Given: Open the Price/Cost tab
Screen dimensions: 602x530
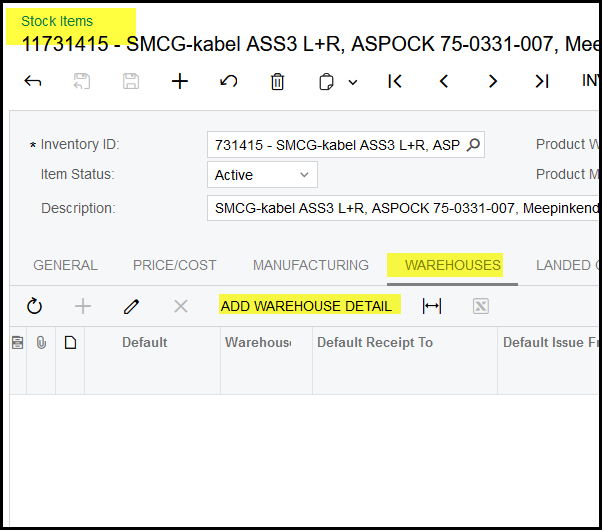Looking at the screenshot, I should [x=175, y=265].
